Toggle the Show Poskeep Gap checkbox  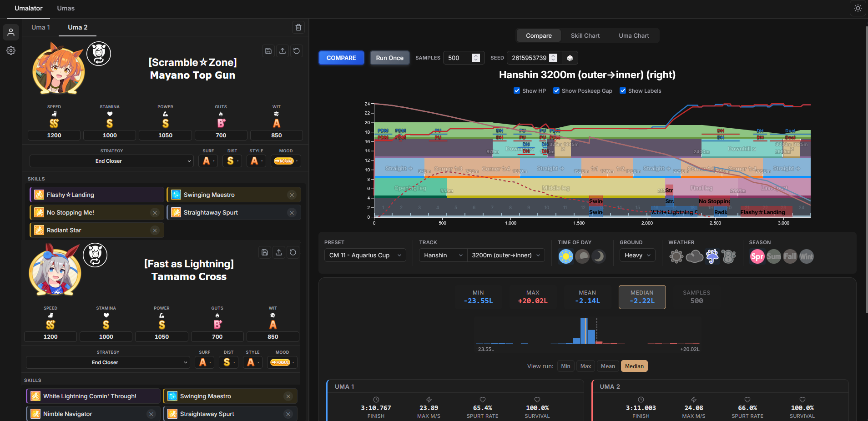(x=556, y=90)
